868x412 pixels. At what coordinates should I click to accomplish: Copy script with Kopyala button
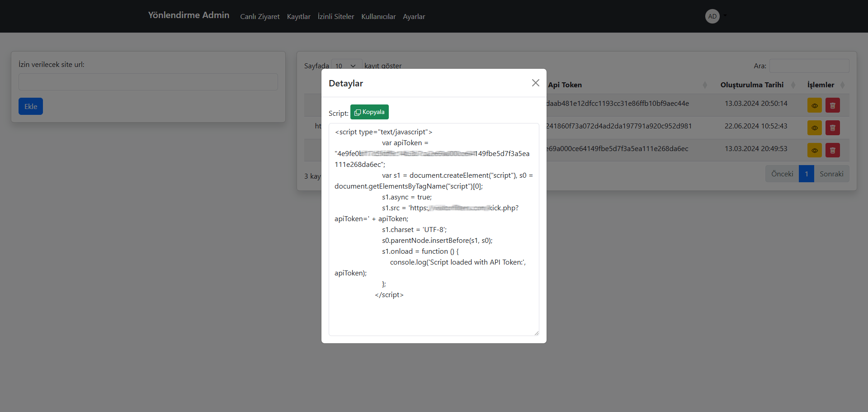point(369,112)
